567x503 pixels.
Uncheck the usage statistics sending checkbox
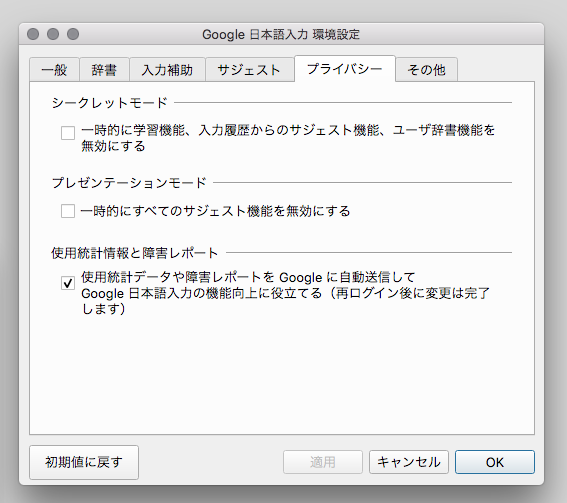[x=68, y=283]
